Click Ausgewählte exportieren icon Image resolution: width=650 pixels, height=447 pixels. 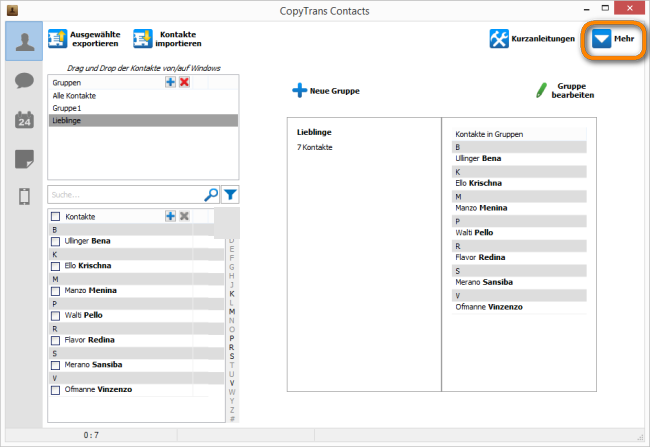58,39
